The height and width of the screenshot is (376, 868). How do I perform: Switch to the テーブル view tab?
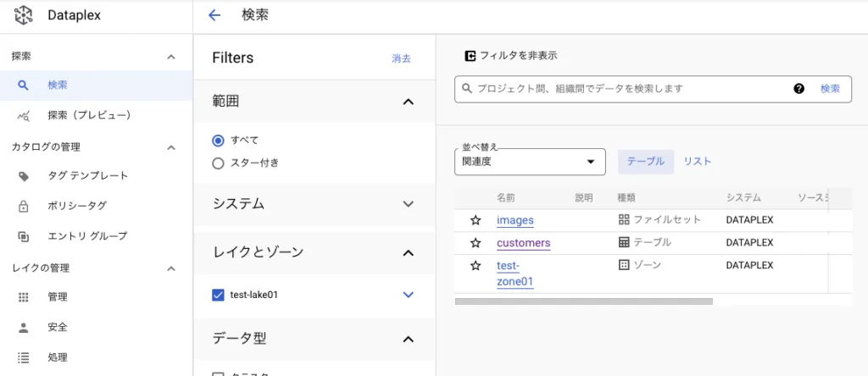(645, 162)
